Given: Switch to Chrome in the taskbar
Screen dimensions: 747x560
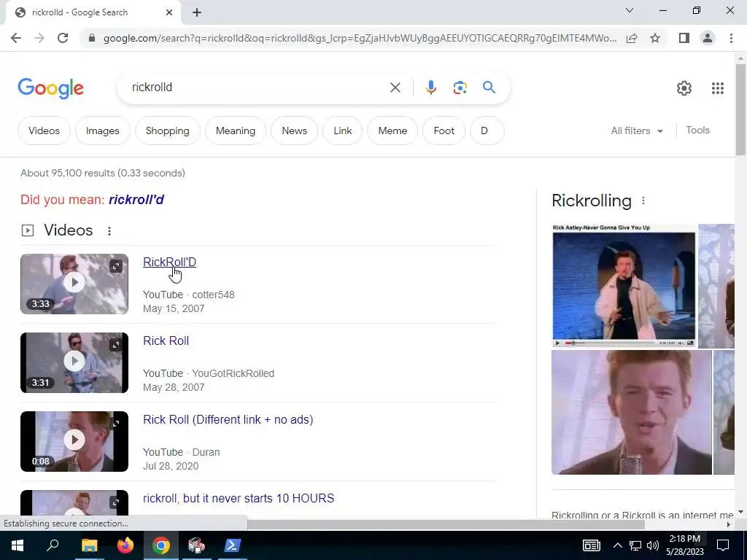Looking at the screenshot, I should (161, 545).
